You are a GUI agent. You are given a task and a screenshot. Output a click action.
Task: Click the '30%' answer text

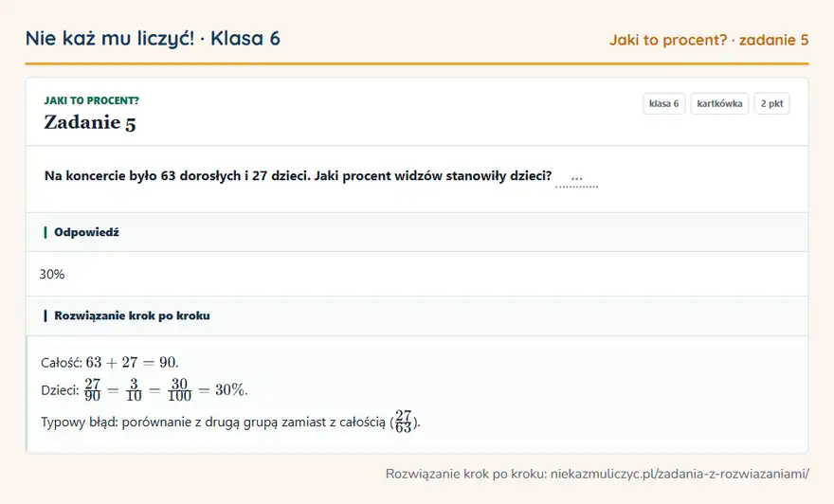(x=52, y=275)
